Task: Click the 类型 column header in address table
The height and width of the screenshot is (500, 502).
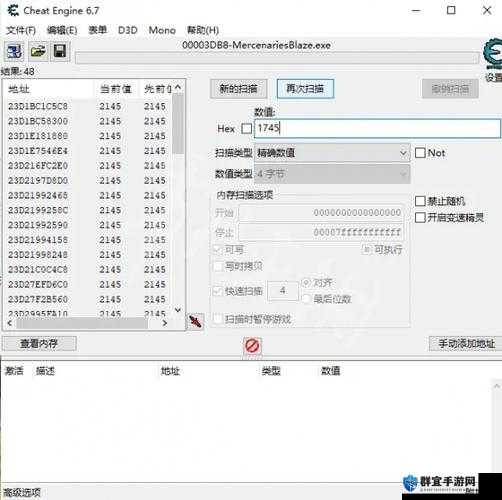Action: tap(271, 371)
